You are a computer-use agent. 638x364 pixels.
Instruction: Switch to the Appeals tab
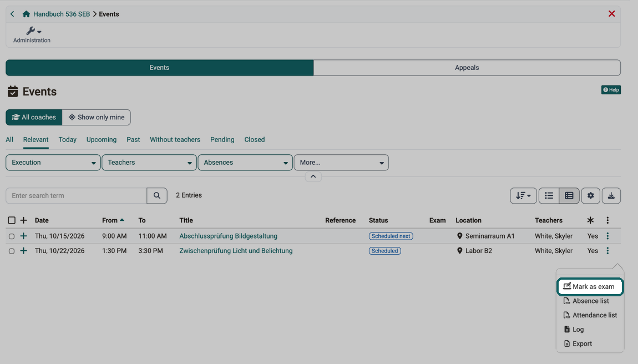click(x=467, y=68)
